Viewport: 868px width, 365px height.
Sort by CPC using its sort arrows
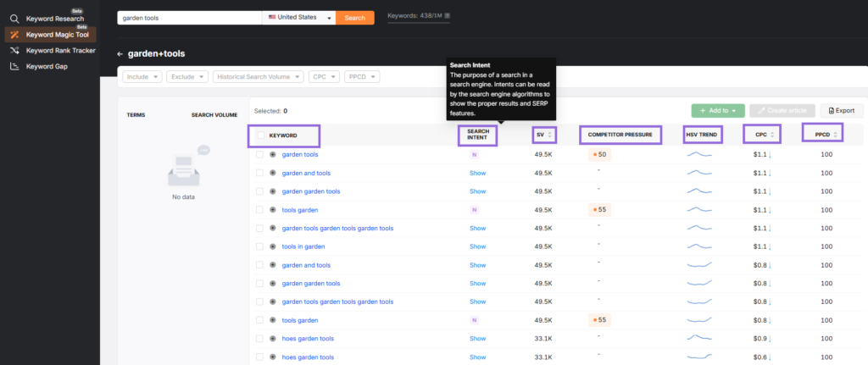[x=771, y=135]
